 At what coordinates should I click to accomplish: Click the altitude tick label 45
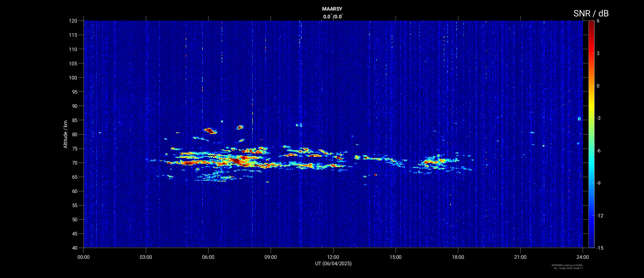74,234
